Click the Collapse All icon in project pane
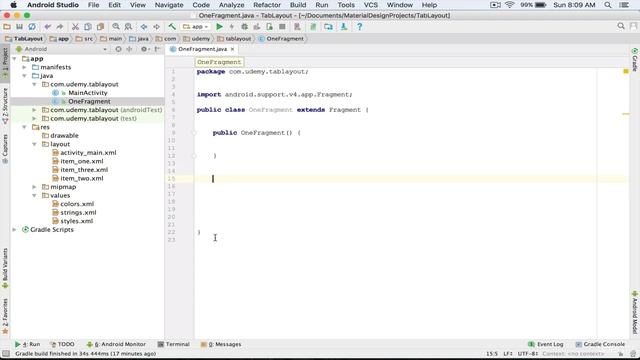This screenshot has width=640, height=360. (129, 49)
